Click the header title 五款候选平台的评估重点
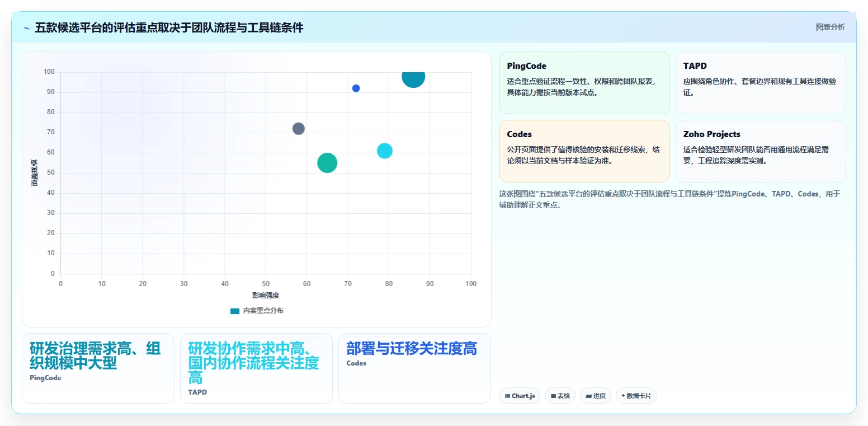868x426 pixels. 169,27
